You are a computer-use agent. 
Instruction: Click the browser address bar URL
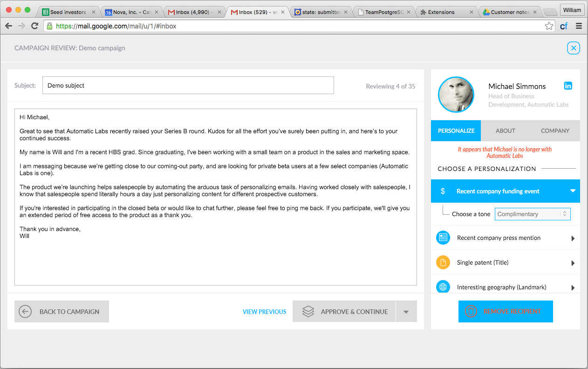click(x=116, y=26)
